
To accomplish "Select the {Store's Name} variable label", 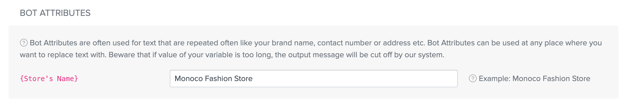I will click(49, 79).
